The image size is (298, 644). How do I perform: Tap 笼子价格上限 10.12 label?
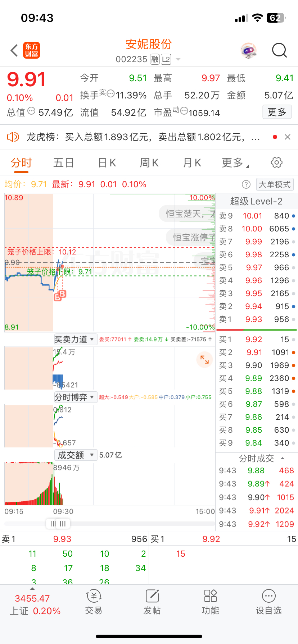(42, 252)
